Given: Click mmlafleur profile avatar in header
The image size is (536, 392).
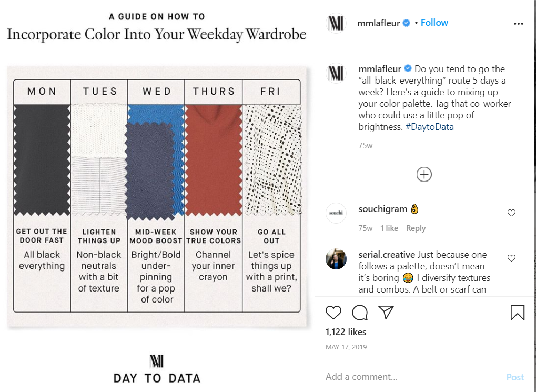Looking at the screenshot, I should [336, 23].
